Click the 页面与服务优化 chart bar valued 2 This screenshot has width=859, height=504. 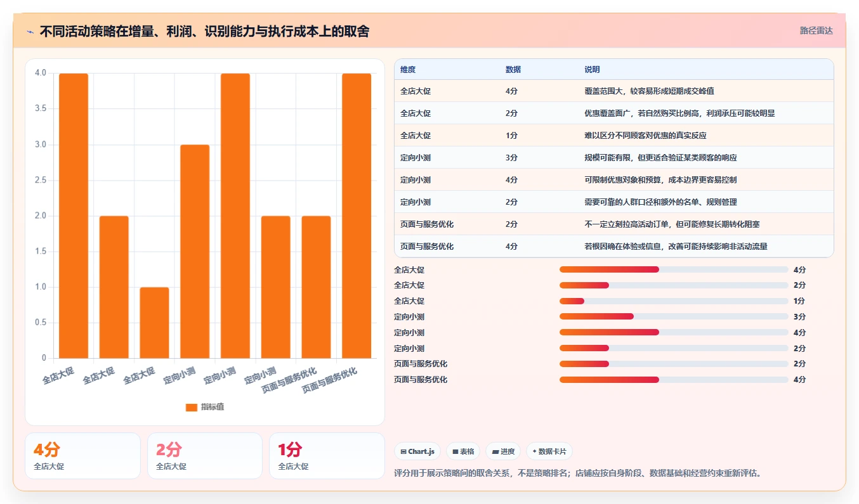click(x=316, y=287)
